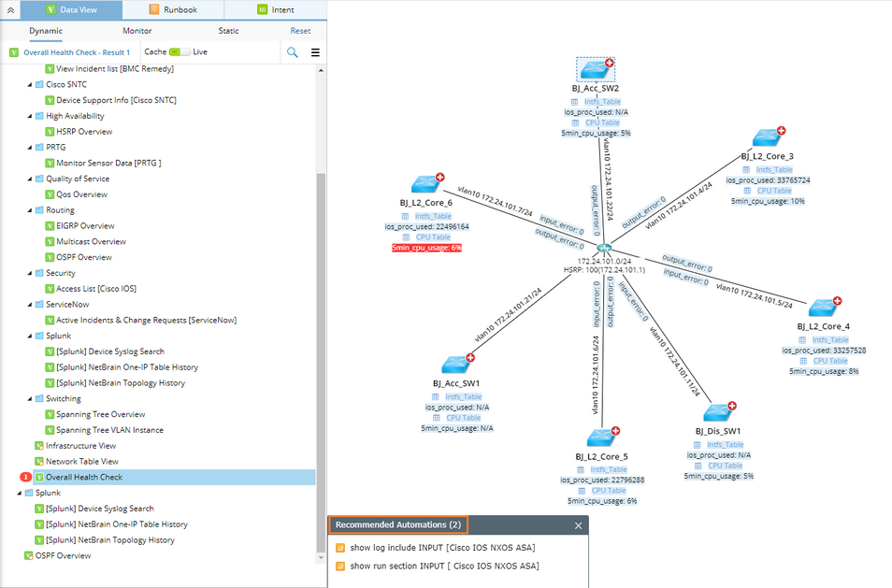This screenshot has height=588, width=892.
Task: Click the BJ_Acc_SW1 switch icon
Action: click(457, 364)
